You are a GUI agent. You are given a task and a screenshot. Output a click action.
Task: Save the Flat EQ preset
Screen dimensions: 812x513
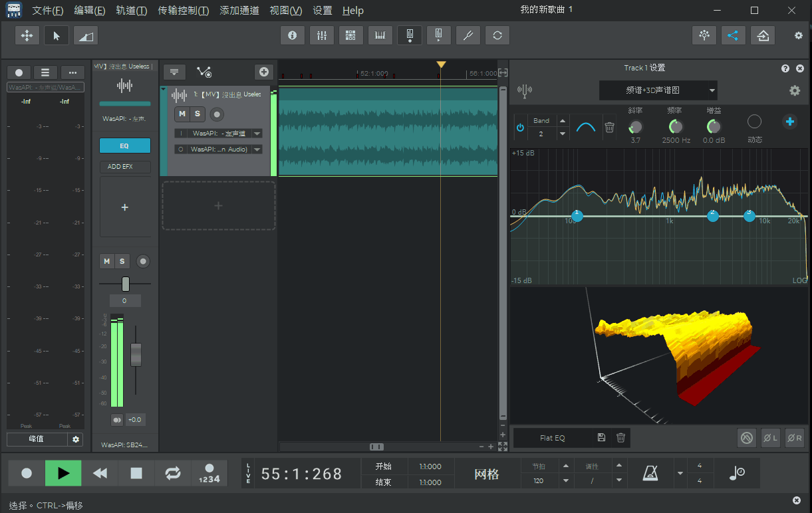[x=601, y=437]
